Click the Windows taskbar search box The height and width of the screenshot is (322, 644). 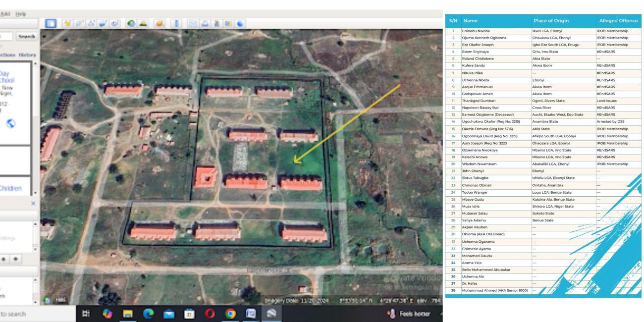click(20, 314)
